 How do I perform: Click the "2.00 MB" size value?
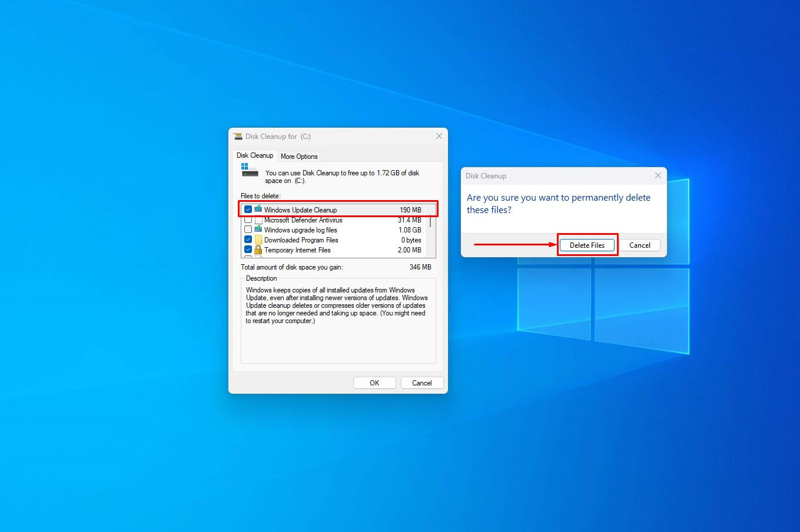409,250
